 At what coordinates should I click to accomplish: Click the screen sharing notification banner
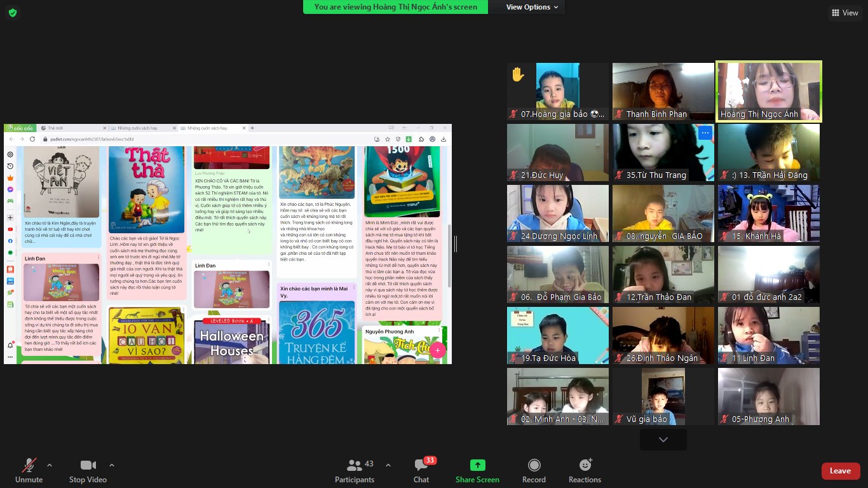tap(395, 7)
